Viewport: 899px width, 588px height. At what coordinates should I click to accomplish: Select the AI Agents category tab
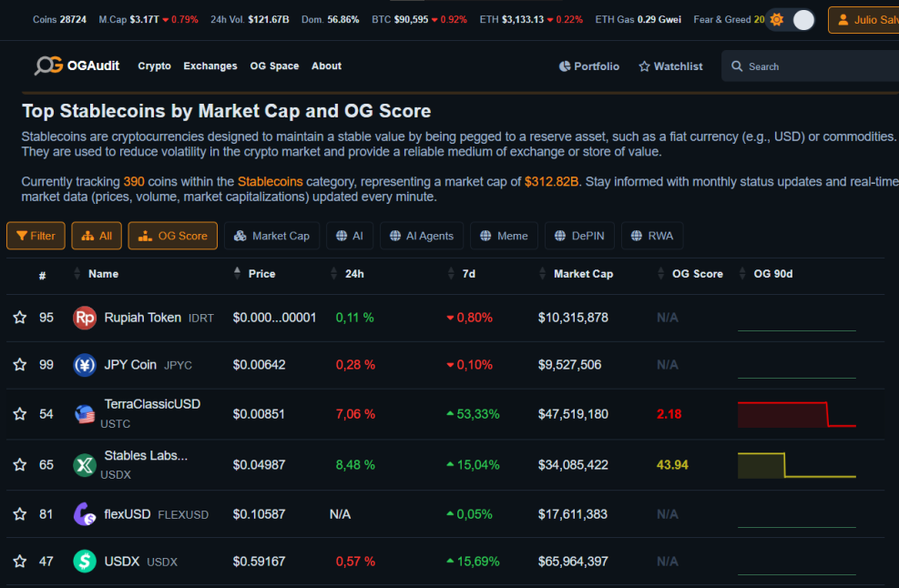(x=422, y=236)
